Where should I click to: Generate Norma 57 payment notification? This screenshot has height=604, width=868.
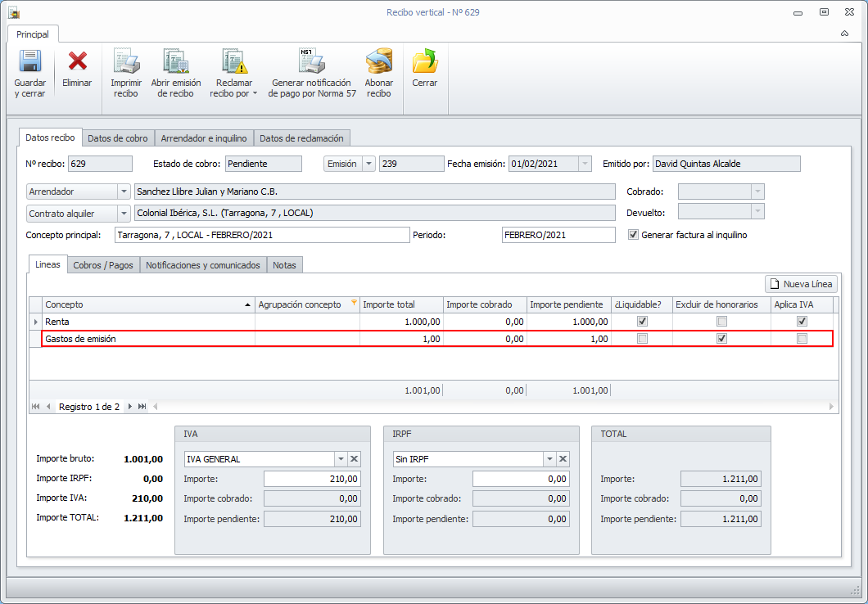click(312, 62)
